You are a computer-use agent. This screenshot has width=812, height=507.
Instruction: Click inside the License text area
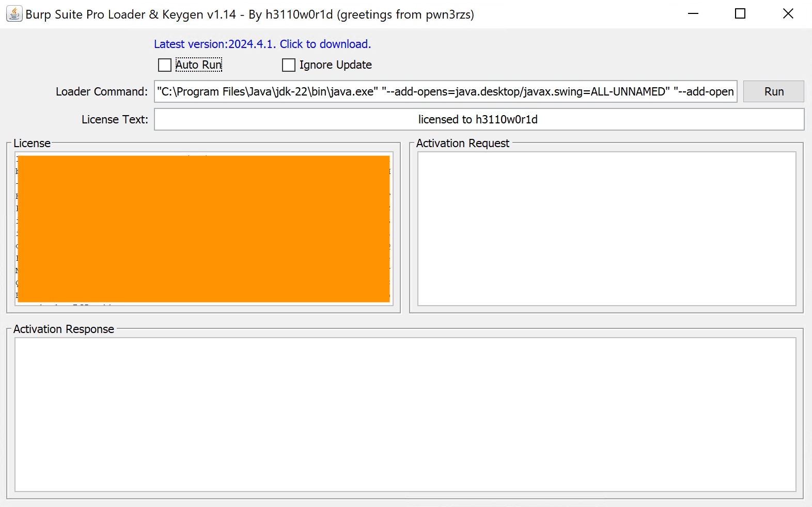click(204, 229)
